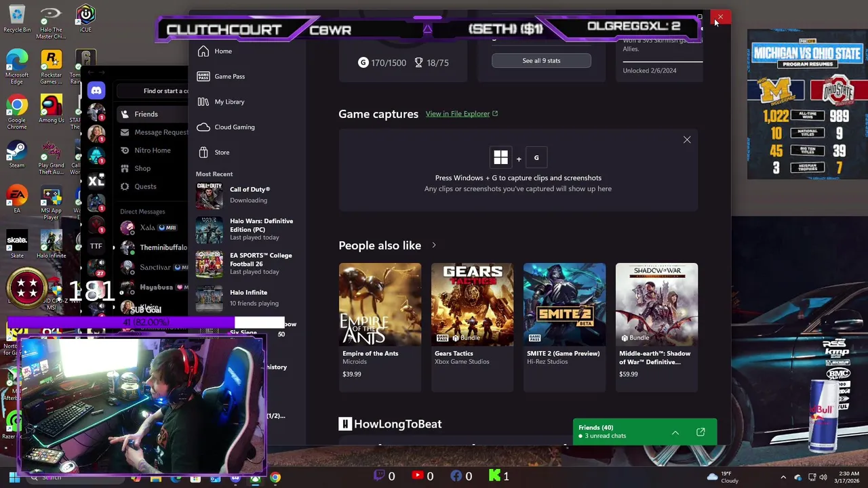The image size is (868, 488).
Task: Open the volume control in system tray
Action: click(x=823, y=478)
